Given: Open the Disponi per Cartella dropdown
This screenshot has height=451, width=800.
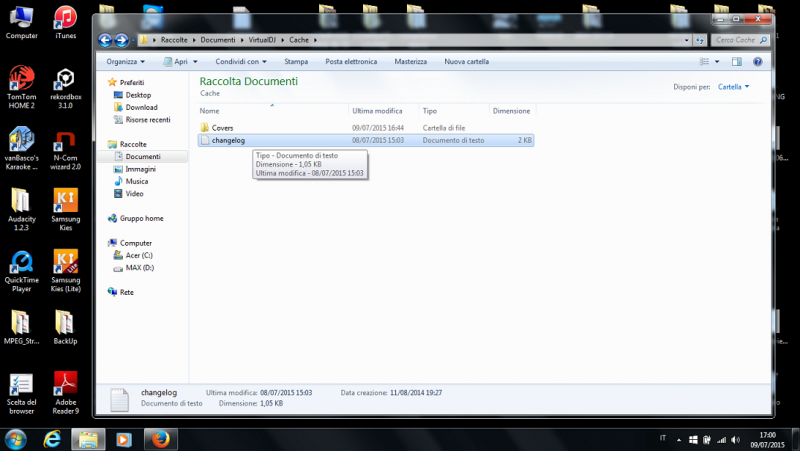Looking at the screenshot, I should coord(734,87).
